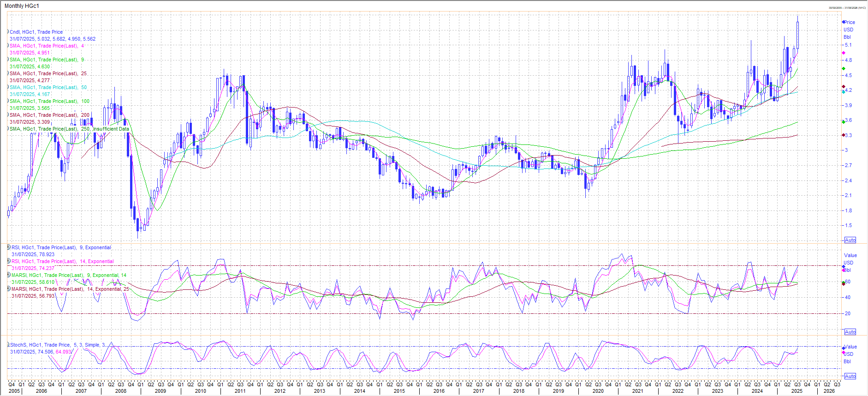
Task: Click the SMA value '31/07/2025, 3.309'
Action: [30, 122]
